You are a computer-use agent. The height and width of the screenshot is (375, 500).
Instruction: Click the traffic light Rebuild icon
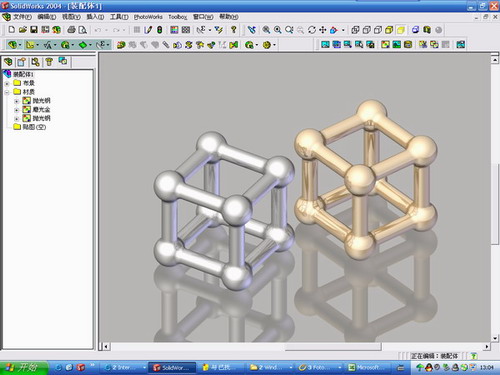pyautogui.click(x=160, y=30)
